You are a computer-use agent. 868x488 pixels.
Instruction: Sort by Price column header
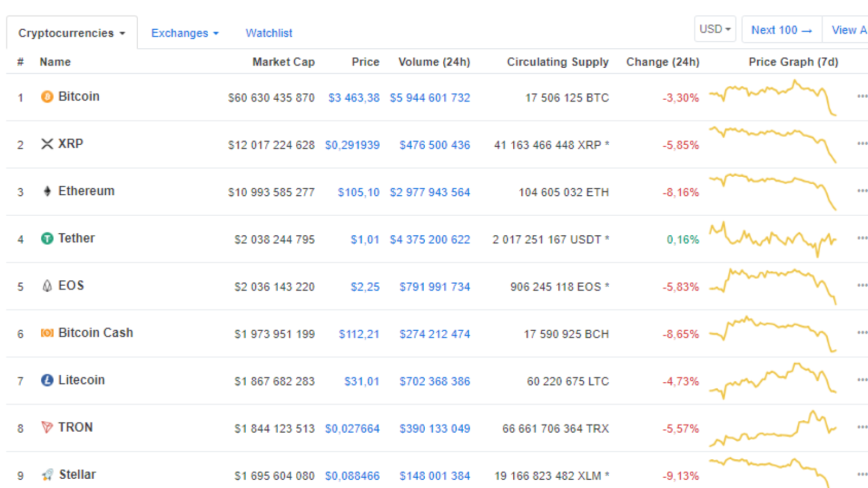point(365,62)
